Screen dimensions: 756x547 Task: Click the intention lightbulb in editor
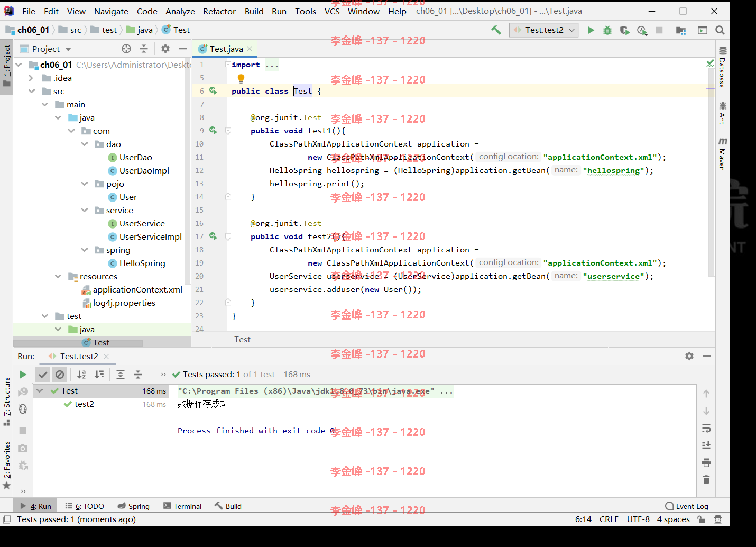click(x=241, y=78)
